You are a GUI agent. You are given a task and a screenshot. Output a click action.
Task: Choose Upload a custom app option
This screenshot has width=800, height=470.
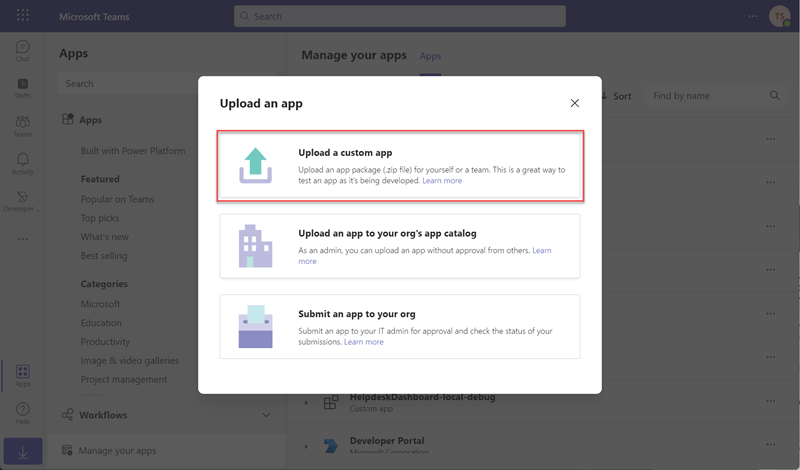pos(400,166)
